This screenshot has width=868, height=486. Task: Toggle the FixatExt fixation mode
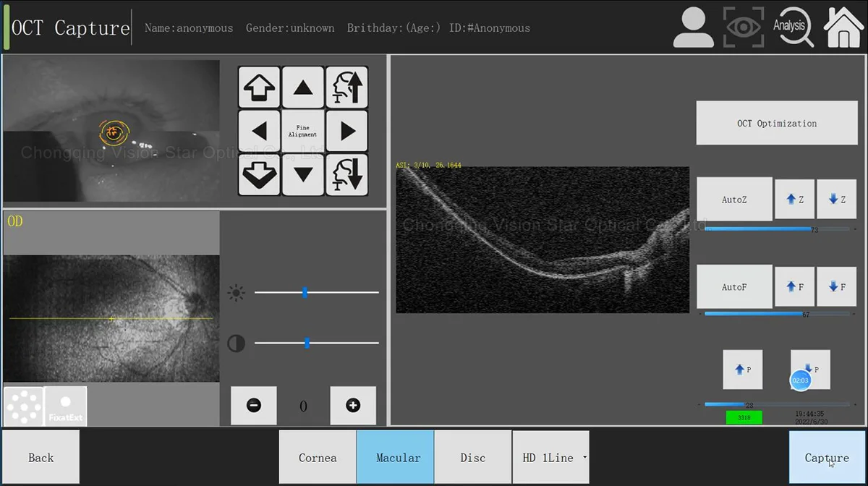(66, 406)
